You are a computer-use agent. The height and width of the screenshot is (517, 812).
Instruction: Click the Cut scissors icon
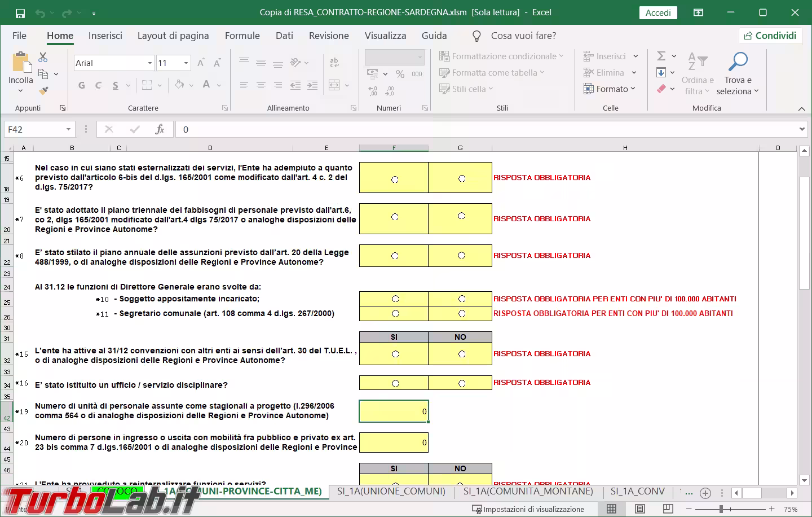(43, 57)
